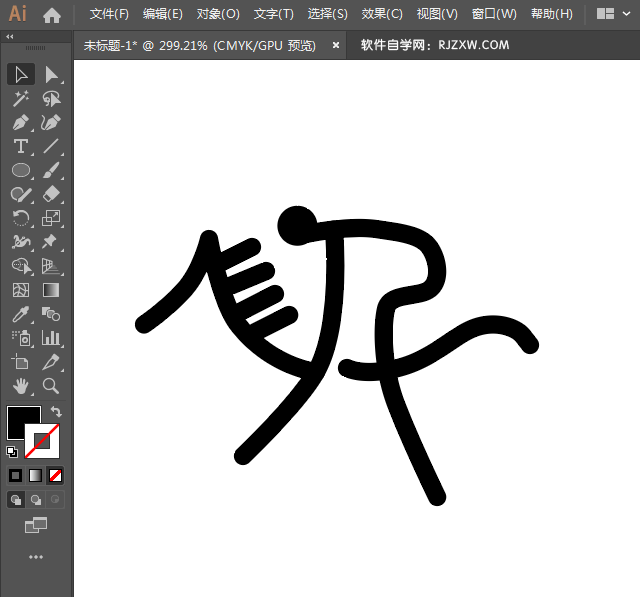Collapse the tools panel double arrows
Image resolution: width=640 pixels, height=597 pixels.
click(x=10, y=37)
